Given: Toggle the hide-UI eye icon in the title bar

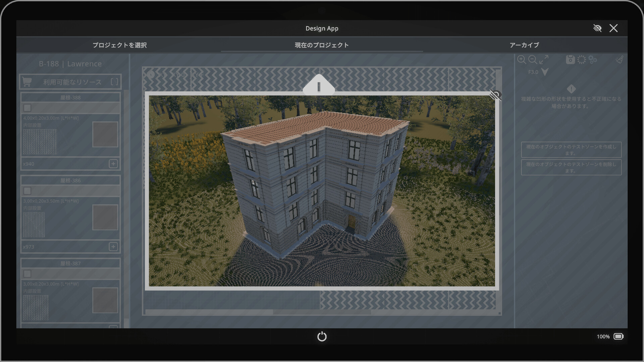Looking at the screenshot, I should (597, 28).
